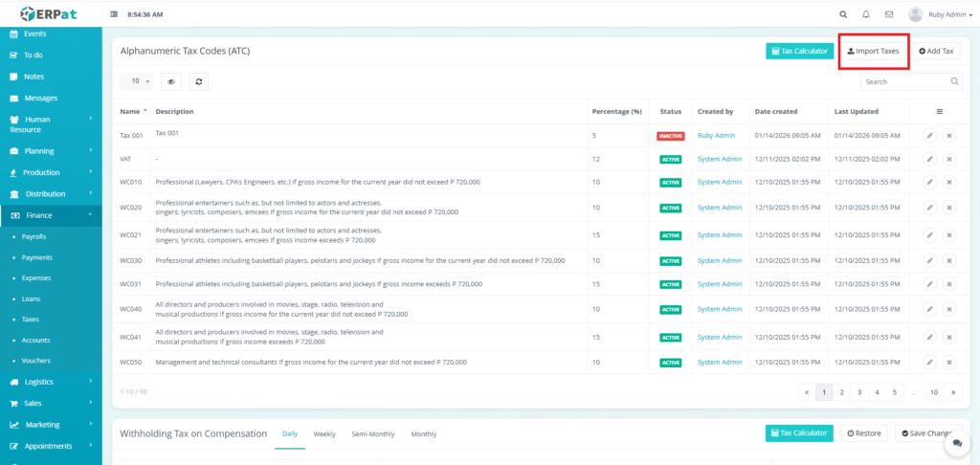Switch to the Semi-Monthly tab

click(x=372, y=433)
